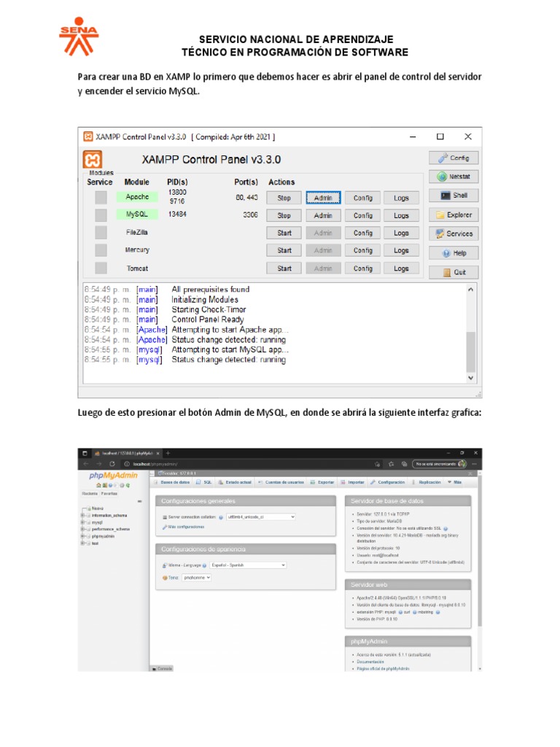
Task: Click the browser back arrow
Action: point(86,463)
